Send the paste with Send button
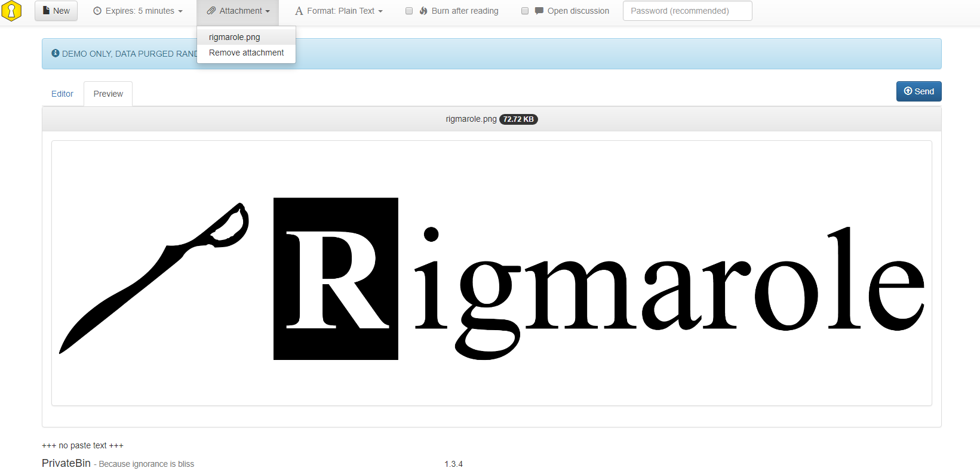 tap(918, 91)
